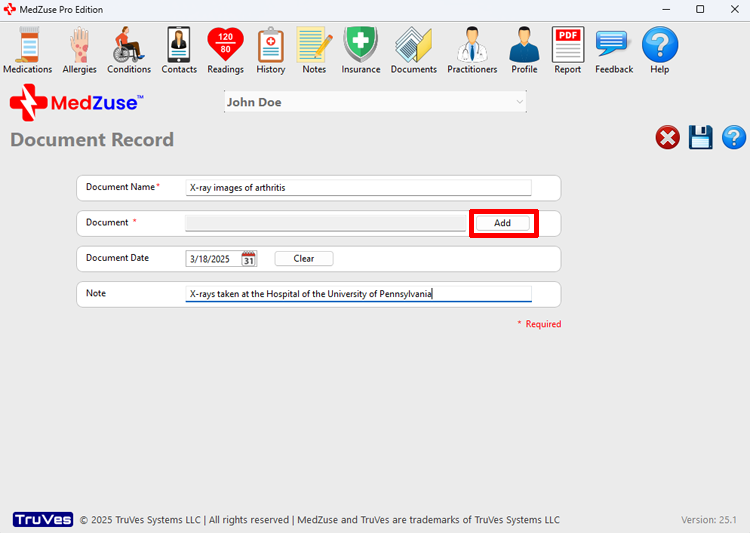
Task: Open the Insurance shield icon
Action: 361,50
